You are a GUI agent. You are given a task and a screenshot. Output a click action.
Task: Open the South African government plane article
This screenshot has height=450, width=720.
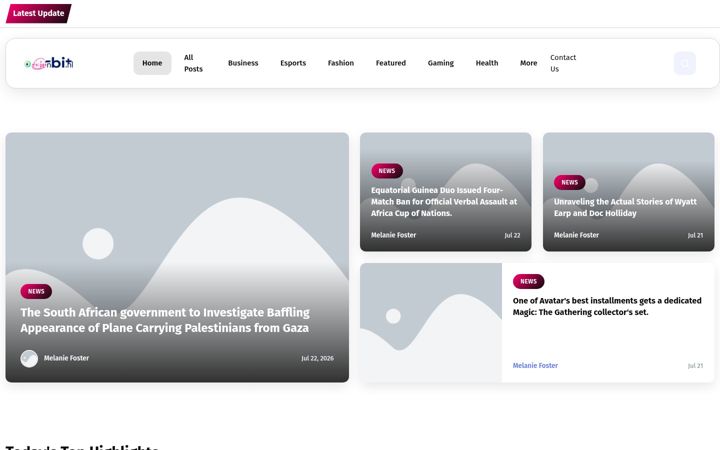[x=165, y=320]
